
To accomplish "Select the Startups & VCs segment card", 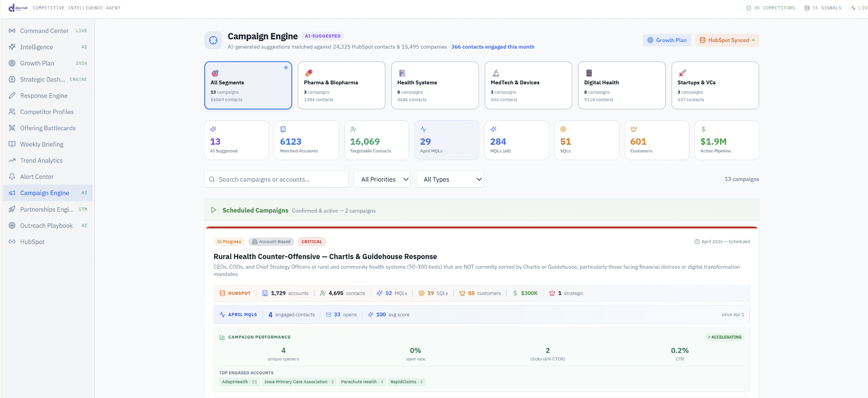I will (715, 85).
